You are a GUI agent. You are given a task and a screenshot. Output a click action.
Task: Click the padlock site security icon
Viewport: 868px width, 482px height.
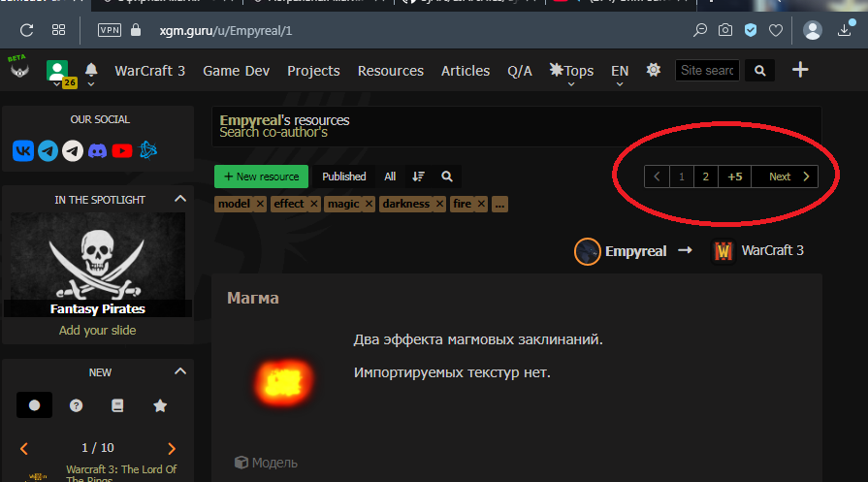[136, 30]
